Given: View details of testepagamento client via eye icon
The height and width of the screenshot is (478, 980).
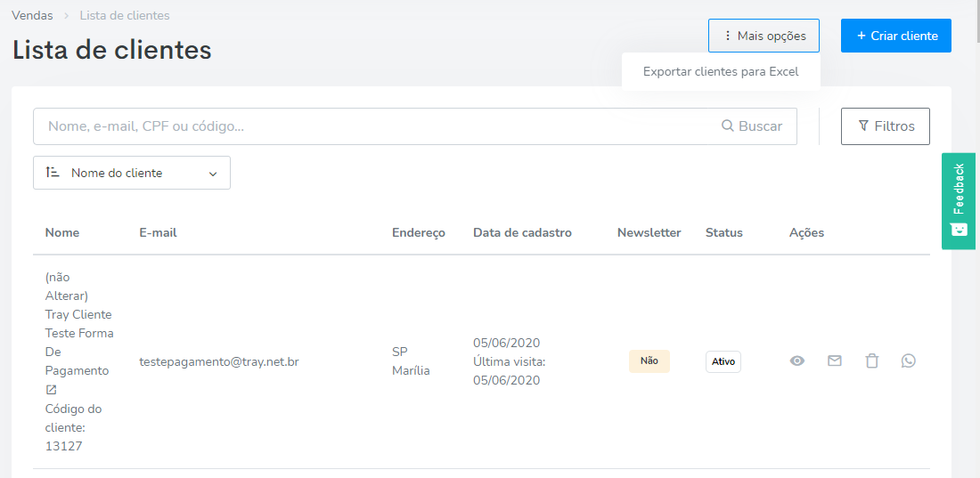Looking at the screenshot, I should [x=796, y=361].
